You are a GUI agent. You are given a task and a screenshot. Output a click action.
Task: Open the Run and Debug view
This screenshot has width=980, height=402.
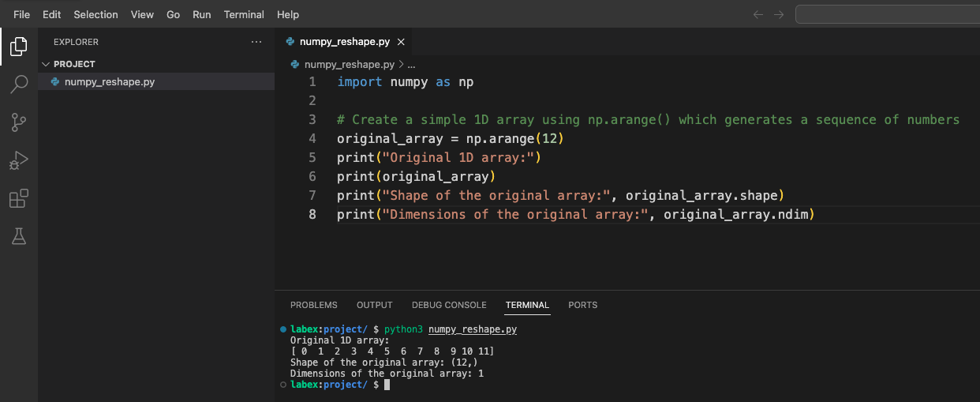pos(18,160)
